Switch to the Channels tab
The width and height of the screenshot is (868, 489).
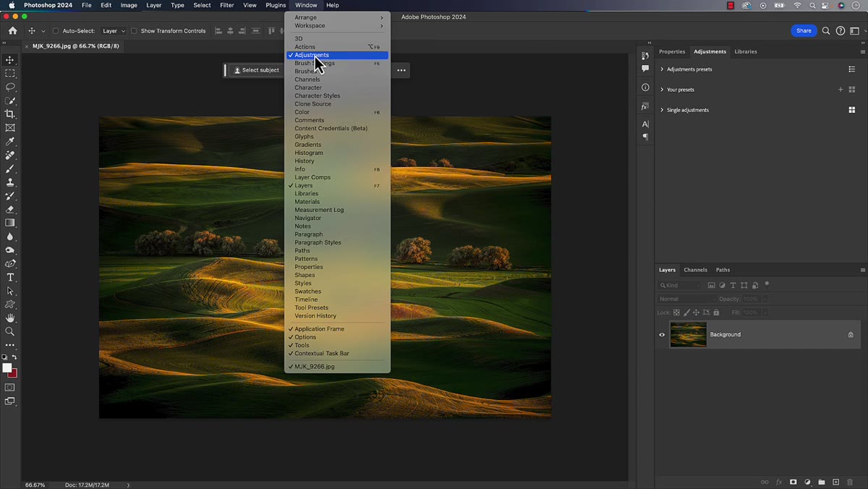pyautogui.click(x=695, y=270)
